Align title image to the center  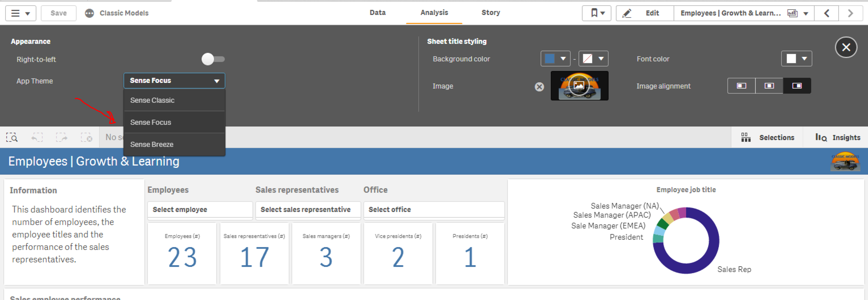click(x=769, y=86)
